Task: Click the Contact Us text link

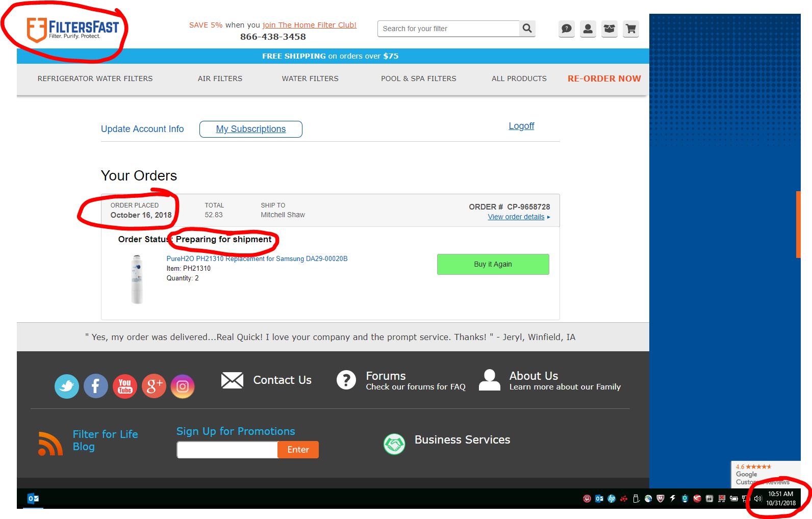Action: point(283,380)
